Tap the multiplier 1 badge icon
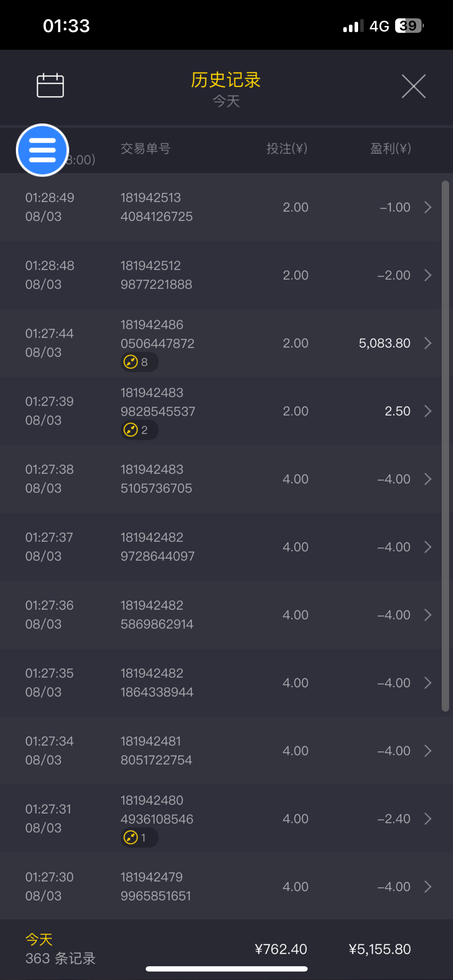The height and width of the screenshot is (980, 453). pos(131,837)
